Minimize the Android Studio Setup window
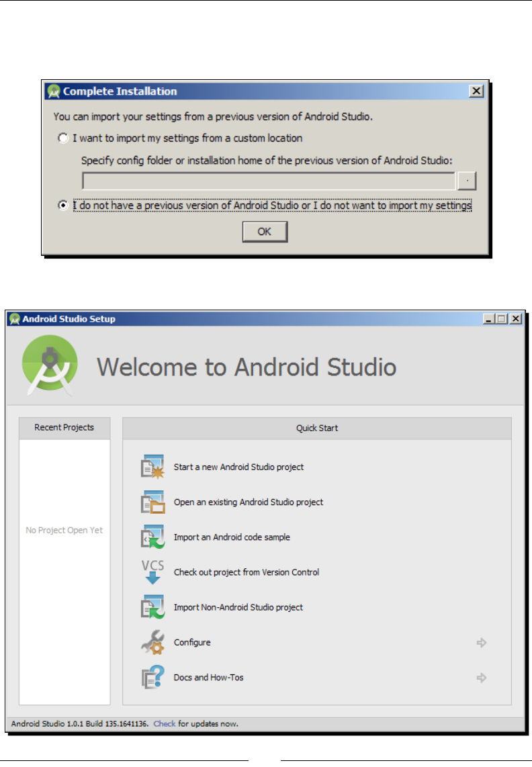The height and width of the screenshot is (767, 532). [489, 319]
